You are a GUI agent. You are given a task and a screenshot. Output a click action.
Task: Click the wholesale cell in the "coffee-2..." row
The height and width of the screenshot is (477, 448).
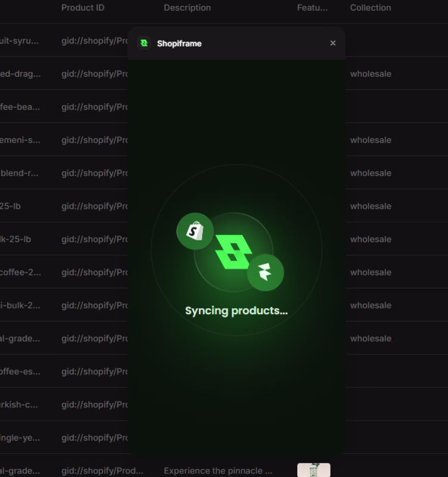(x=371, y=272)
